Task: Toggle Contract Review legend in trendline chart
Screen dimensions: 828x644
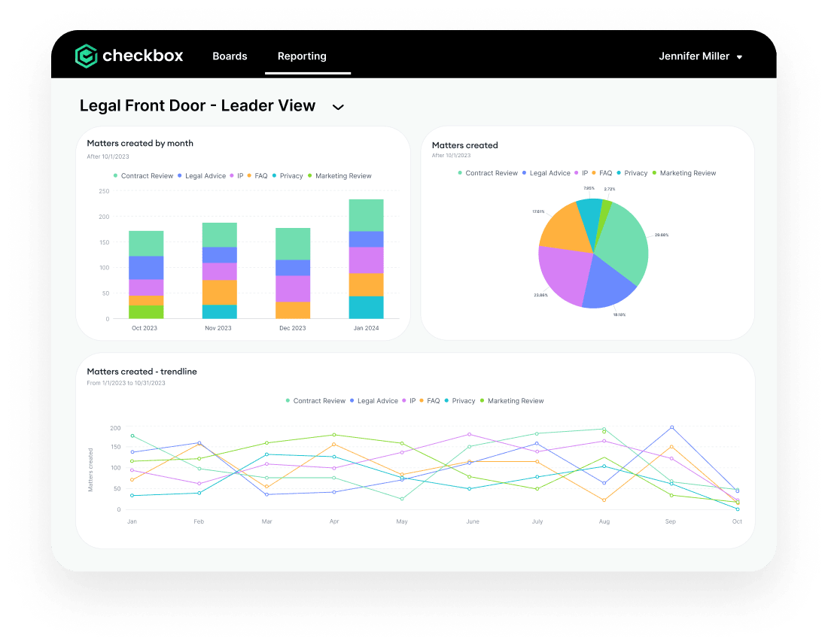Action: click(315, 401)
